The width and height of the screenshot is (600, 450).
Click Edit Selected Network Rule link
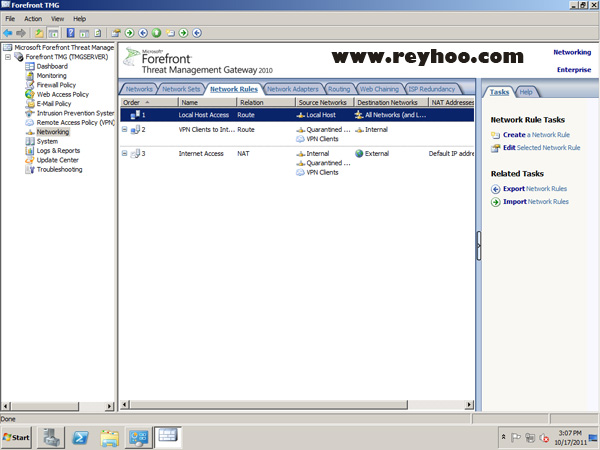point(541,148)
